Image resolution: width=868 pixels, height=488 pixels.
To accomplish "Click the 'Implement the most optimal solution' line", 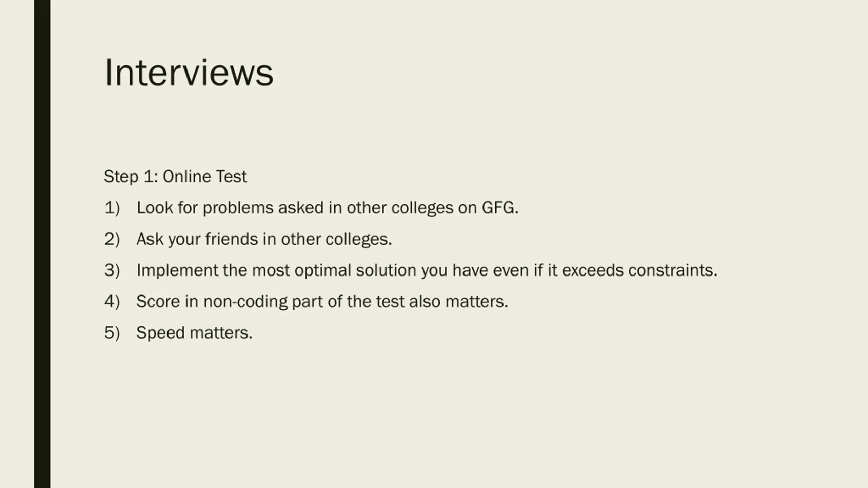I will [x=427, y=270].
